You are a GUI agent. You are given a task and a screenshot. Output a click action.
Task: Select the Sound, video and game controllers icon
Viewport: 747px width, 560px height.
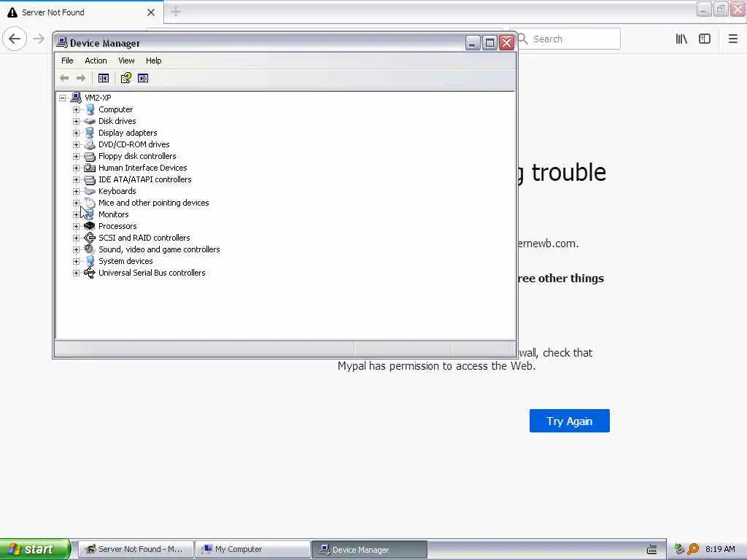point(90,249)
